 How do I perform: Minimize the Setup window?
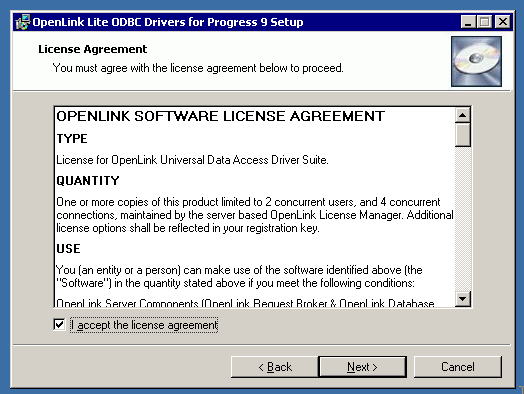tap(468, 22)
